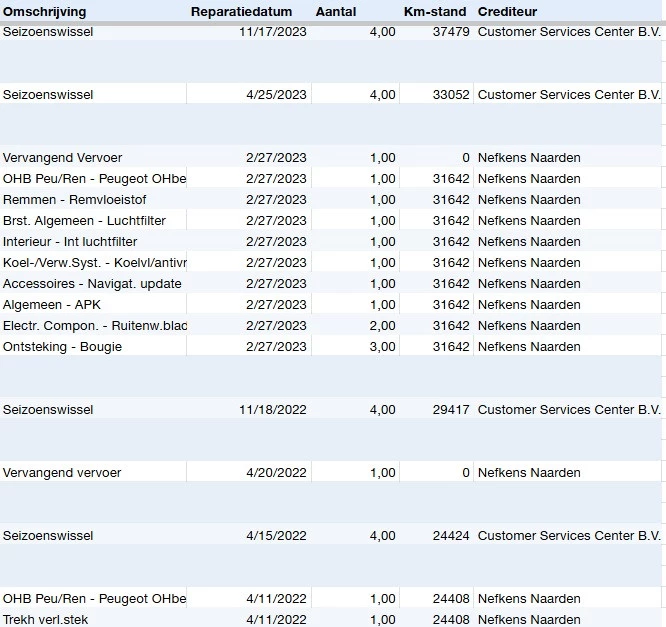This screenshot has width=666, height=627.
Task: Select the Interieur - Int luchtfilter row
Action: (x=70, y=242)
